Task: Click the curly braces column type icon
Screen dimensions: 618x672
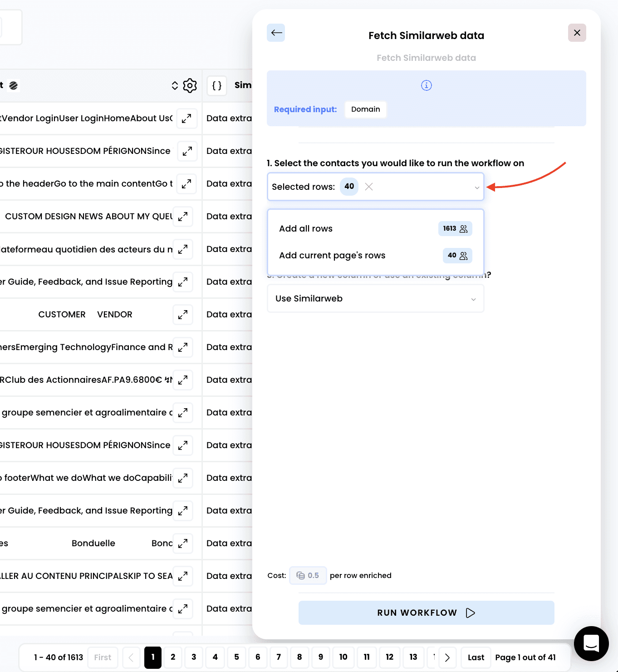Action: tap(217, 85)
